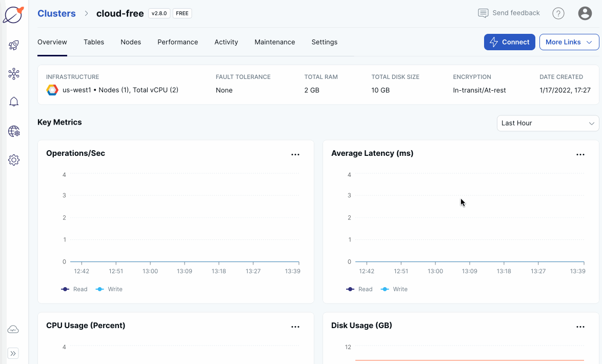Open the alerts bell icon
The height and width of the screenshot is (364, 602).
(x=13, y=102)
